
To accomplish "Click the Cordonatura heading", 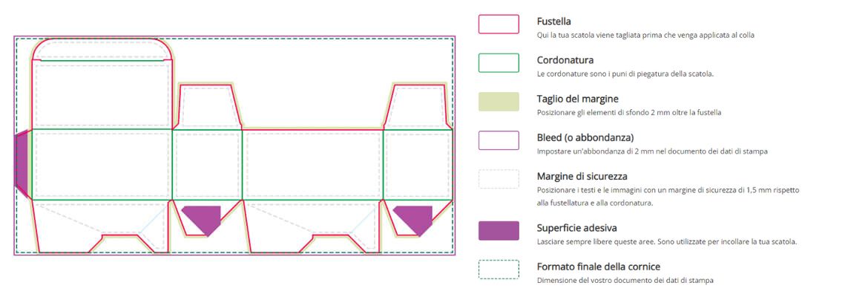I will pyautogui.click(x=565, y=60).
